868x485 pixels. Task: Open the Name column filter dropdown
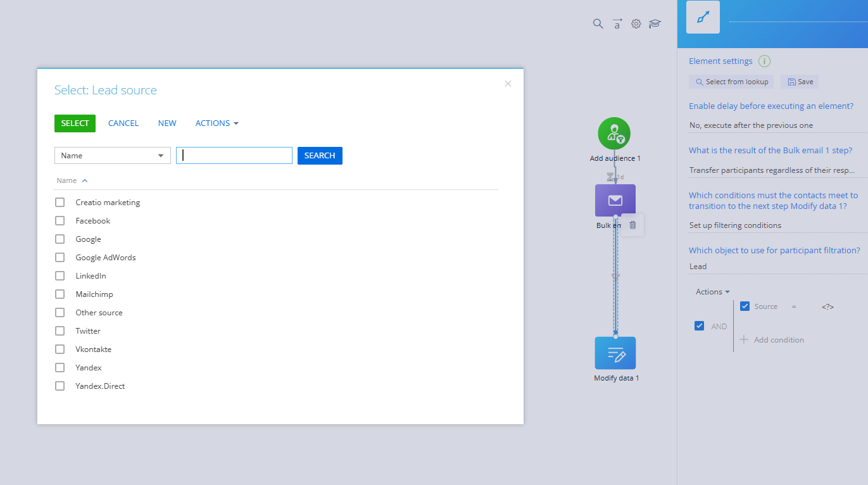[113, 156]
